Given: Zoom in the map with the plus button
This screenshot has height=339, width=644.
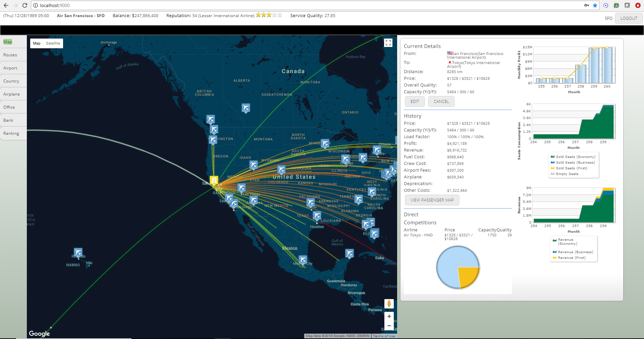Looking at the screenshot, I should 389,317.
